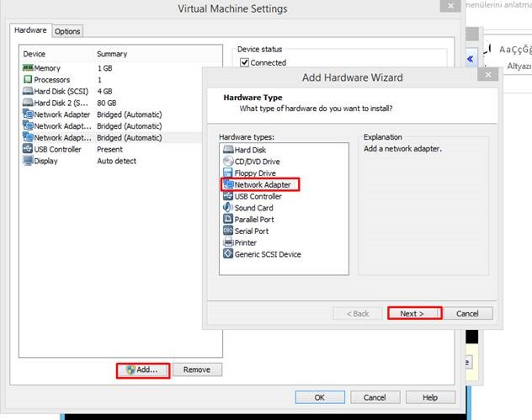Click the Present USB summary value
The width and height of the screenshot is (532, 420).
pyautogui.click(x=109, y=149)
